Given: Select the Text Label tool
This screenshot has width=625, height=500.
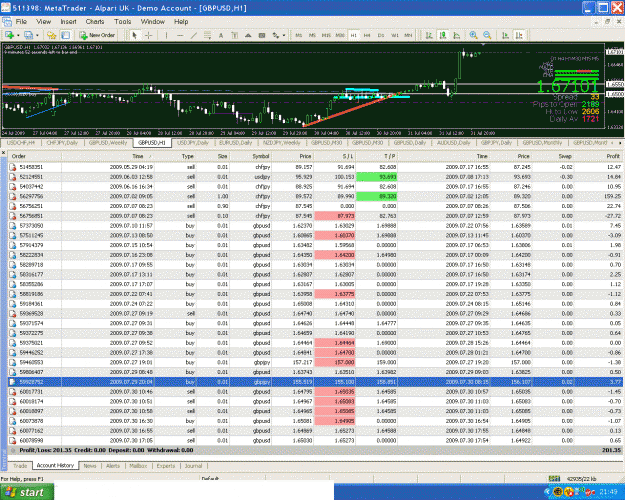Looking at the screenshot, I should [x=234, y=35].
